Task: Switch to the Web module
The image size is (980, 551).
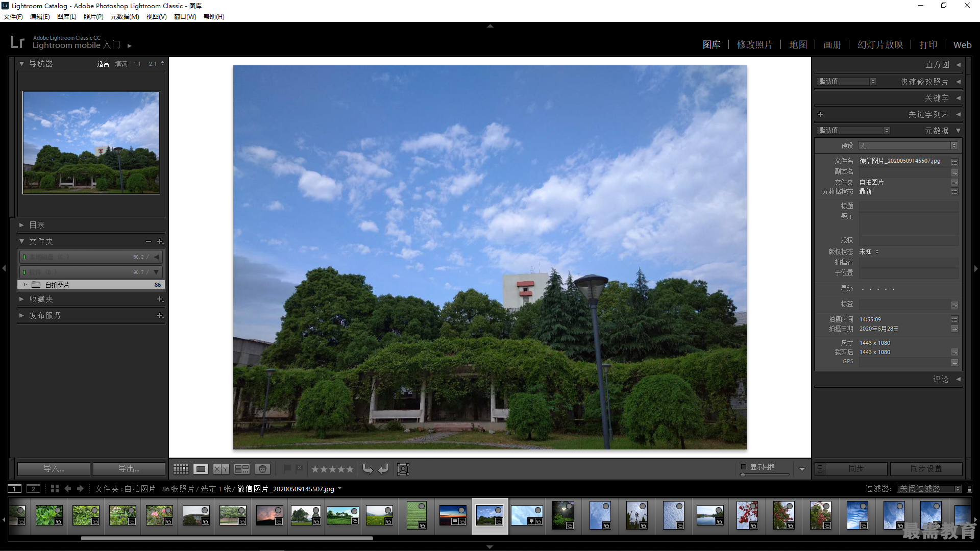Action: click(x=962, y=45)
